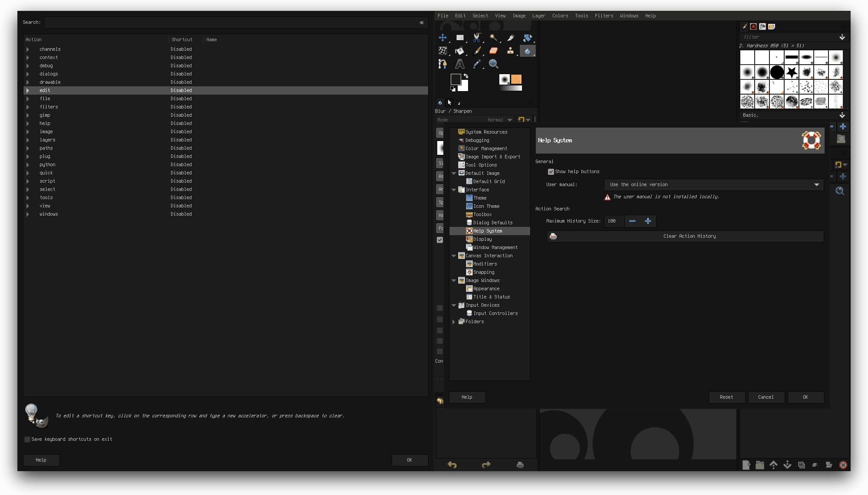Collapse the Interface preferences node
868x495 pixels.
pos(454,190)
